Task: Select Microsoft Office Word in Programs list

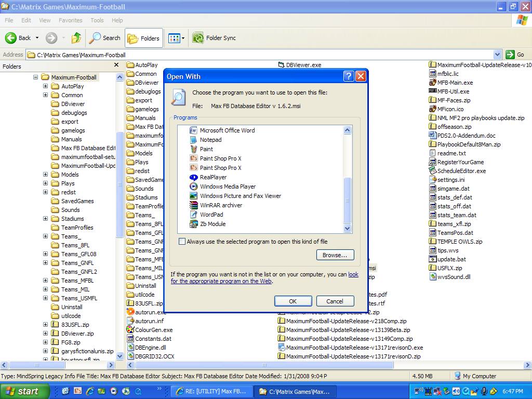Action: click(222, 130)
